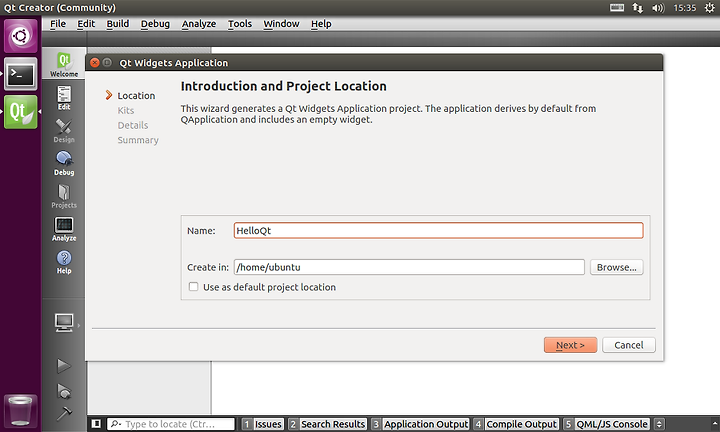Show the Compile Output pane
The image size is (720, 432).
coord(517,424)
